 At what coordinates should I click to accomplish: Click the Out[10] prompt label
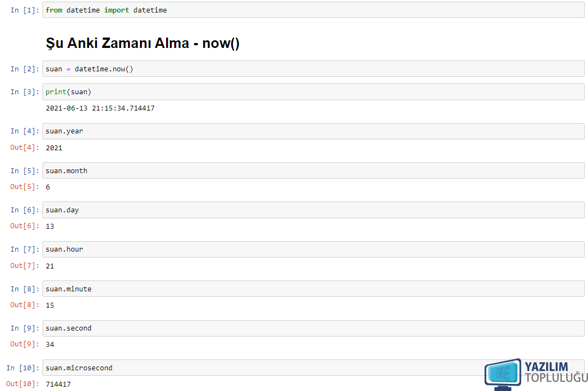pyautogui.click(x=23, y=383)
